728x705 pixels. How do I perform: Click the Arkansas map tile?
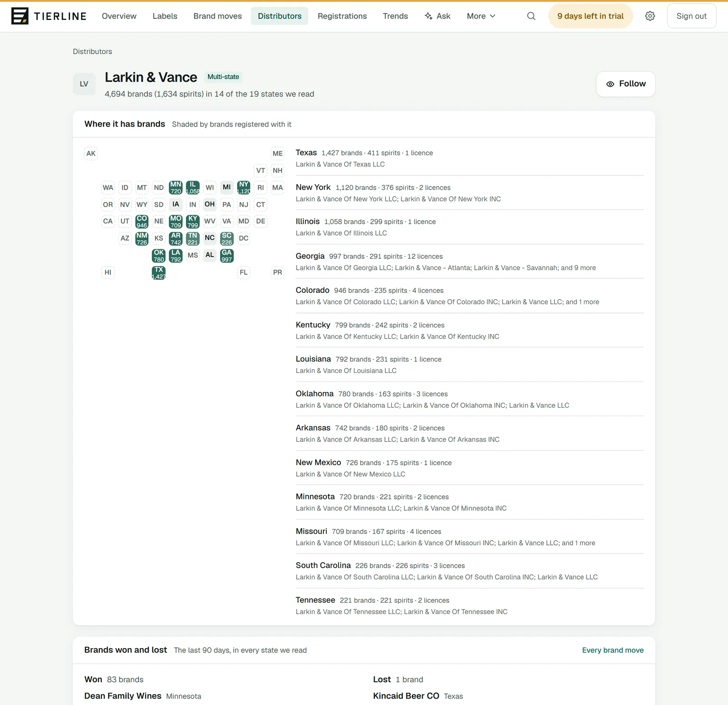point(176,238)
